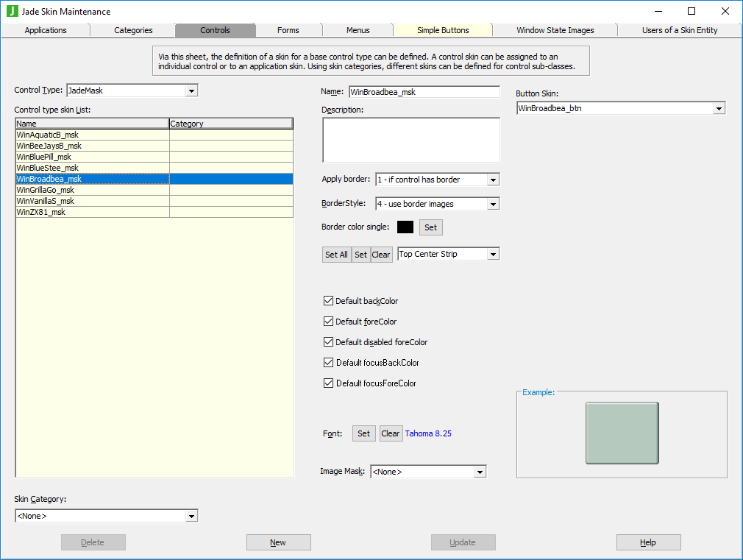Toggle the Default foreColor checkbox
Image resolution: width=743 pixels, height=560 pixels.
pyautogui.click(x=328, y=322)
